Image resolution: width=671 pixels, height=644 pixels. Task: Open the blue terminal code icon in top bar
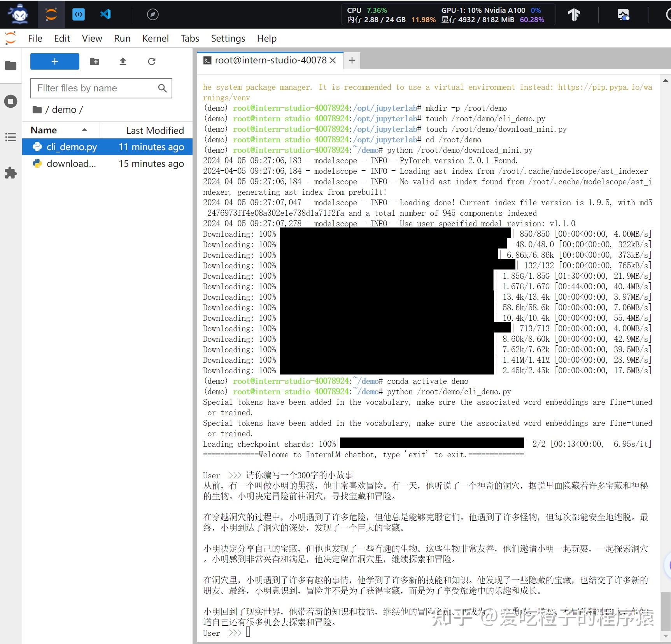pyautogui.click(x=79, y=14)
